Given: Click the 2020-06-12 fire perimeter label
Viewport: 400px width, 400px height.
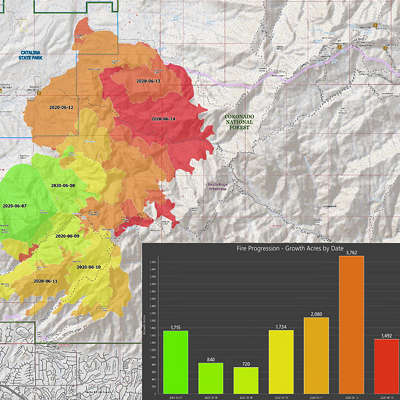Looking at the screenshot, I should [x=61, y=107].
